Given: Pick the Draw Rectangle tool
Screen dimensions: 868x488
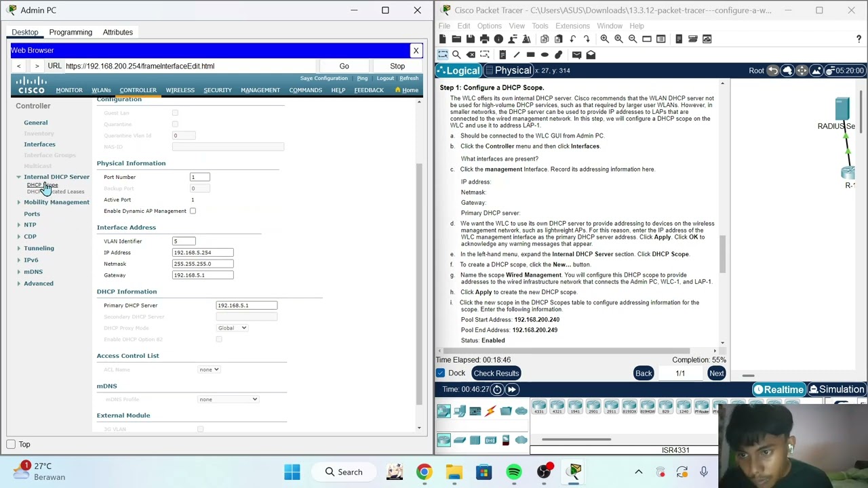Looking at the screenshot, I should pyautogui.click(x=530, y=55).
